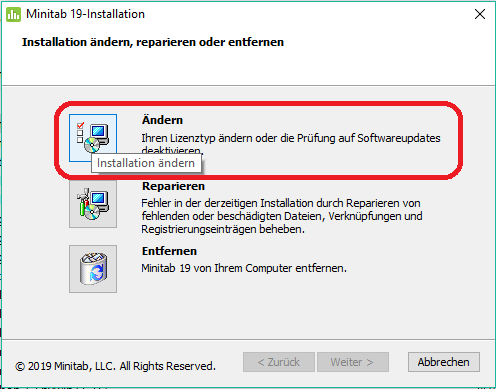Choose the Reparieren toolbox icon button

point(93,204)
